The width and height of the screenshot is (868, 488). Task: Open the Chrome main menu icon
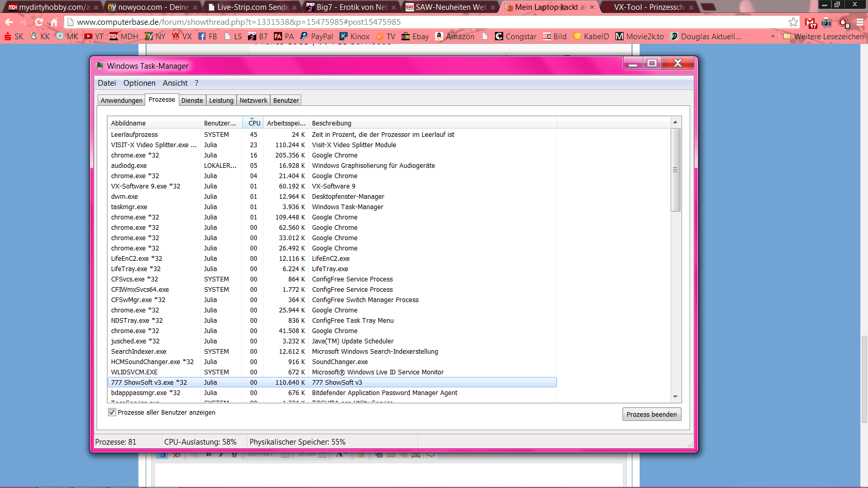coord(860,22)
